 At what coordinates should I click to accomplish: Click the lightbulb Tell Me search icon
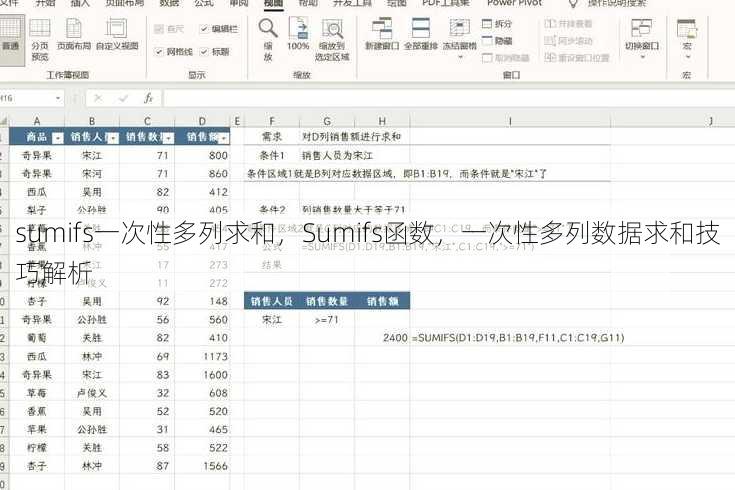pyautogui.click(x=573, y=4)
